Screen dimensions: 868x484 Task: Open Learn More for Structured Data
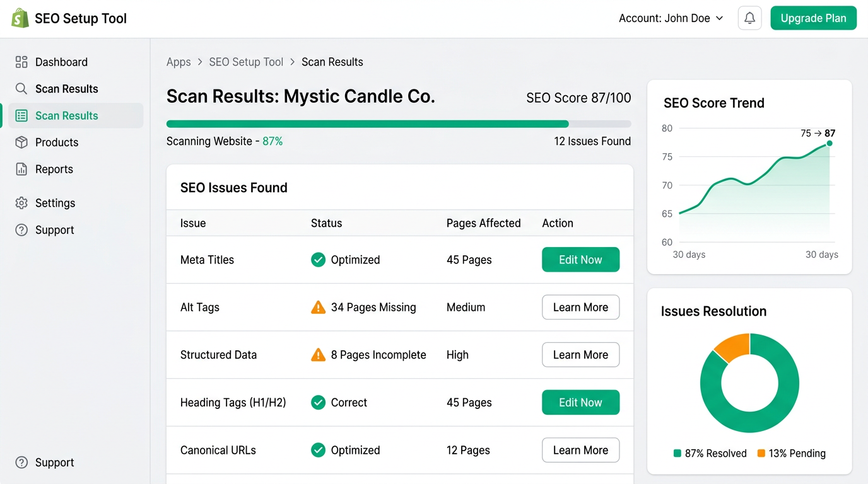[580, 355]
